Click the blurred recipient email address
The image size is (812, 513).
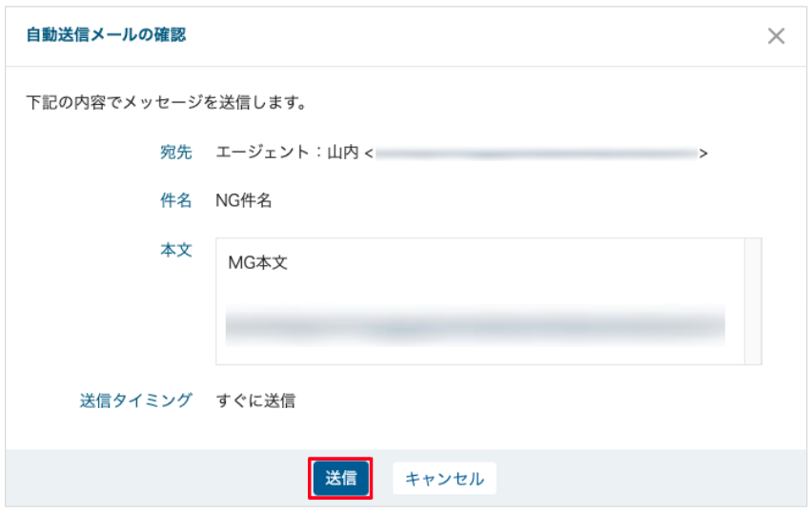pyautogui.click(x=536, y=152)
